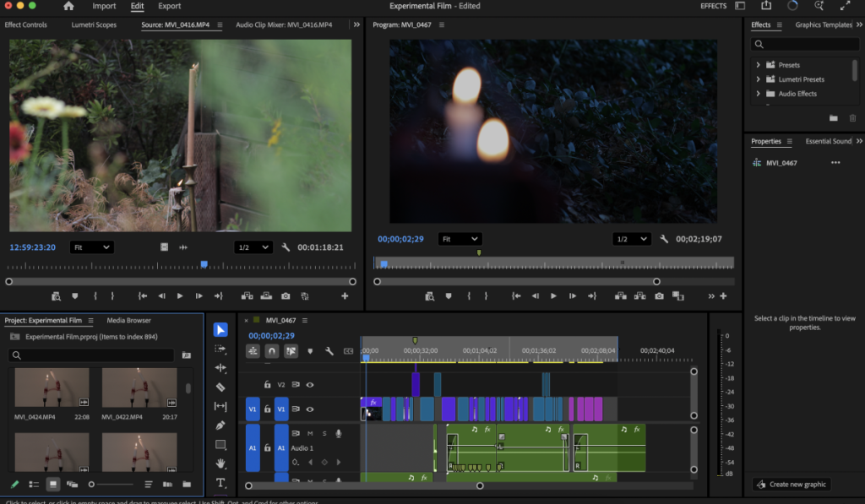Select the Ripple Edit tool

coord(220,368)
